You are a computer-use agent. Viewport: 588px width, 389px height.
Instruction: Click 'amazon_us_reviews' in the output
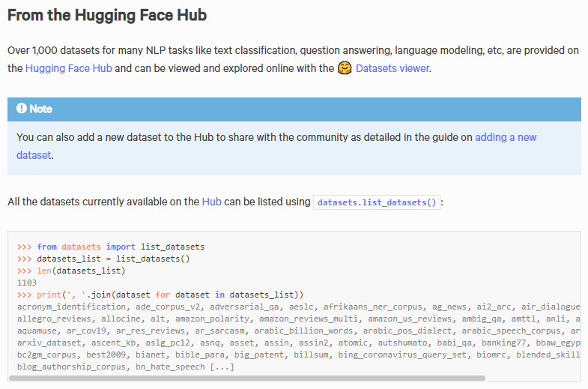[410, 319]
